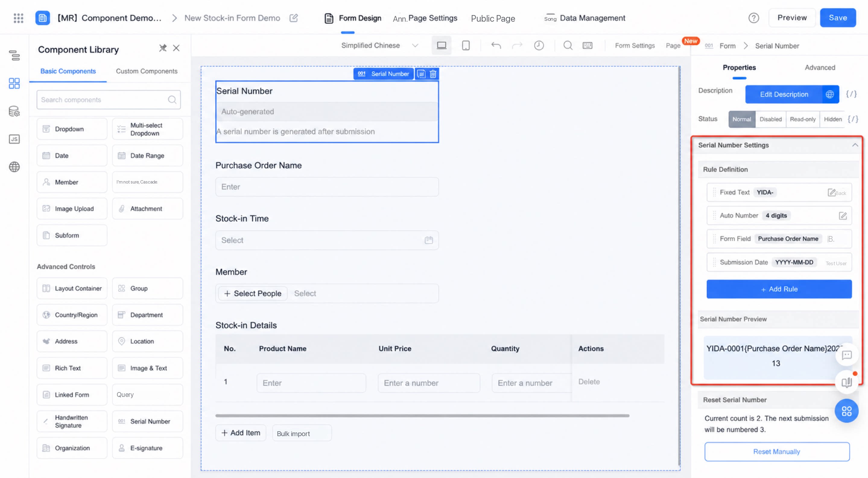The width and height of the screenshot is (868, 478).
Task: Unpin the Component Library panel
Action: pyautogui.click(x=163, y=48)
